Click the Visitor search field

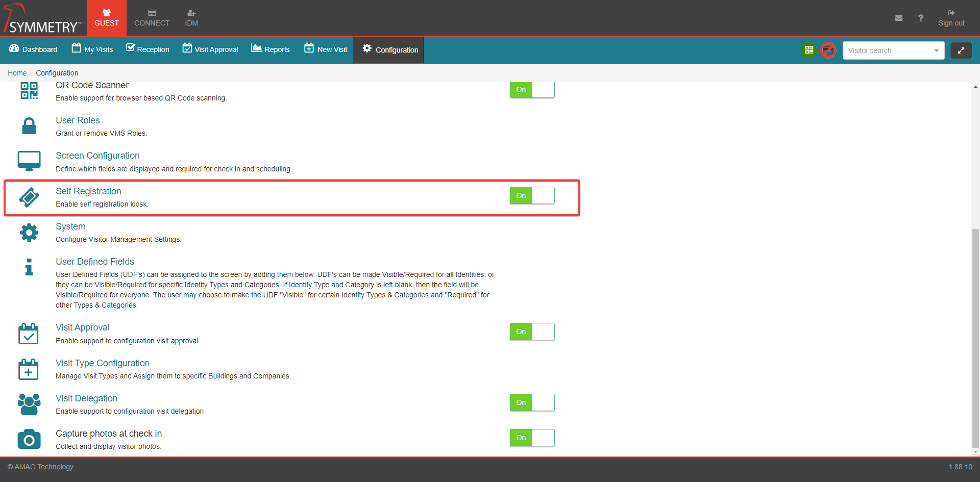tap(888, 50)
